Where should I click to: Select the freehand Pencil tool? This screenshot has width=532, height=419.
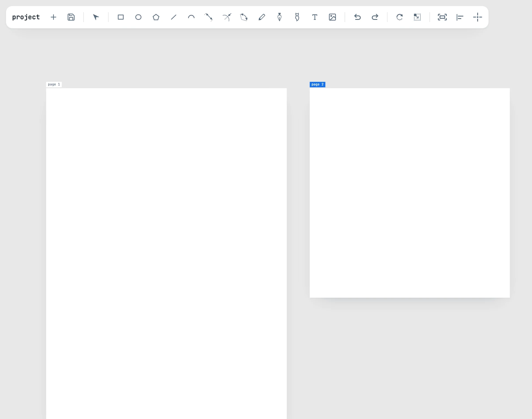[x=262, y=17]
